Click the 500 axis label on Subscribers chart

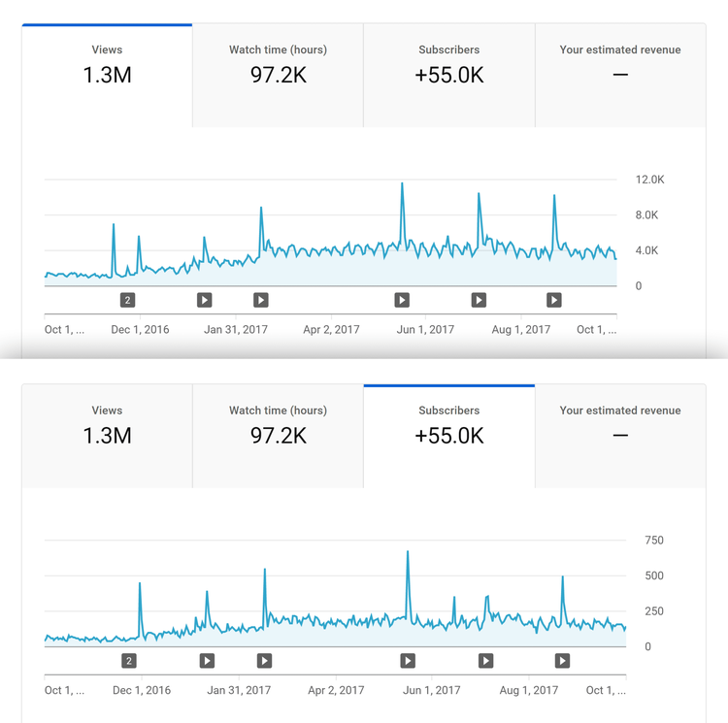[653, 575]
